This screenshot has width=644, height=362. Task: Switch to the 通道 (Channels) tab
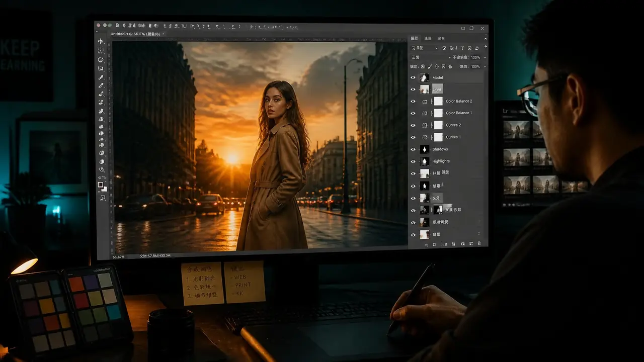[428, 38]
